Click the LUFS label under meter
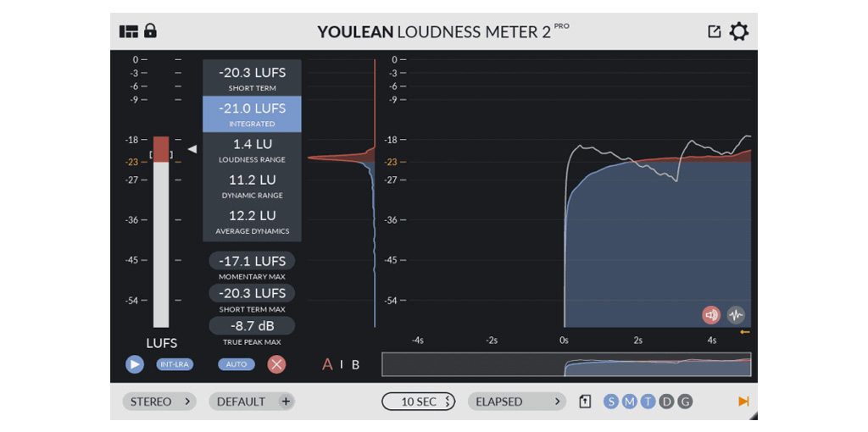 tap(162, 344)
